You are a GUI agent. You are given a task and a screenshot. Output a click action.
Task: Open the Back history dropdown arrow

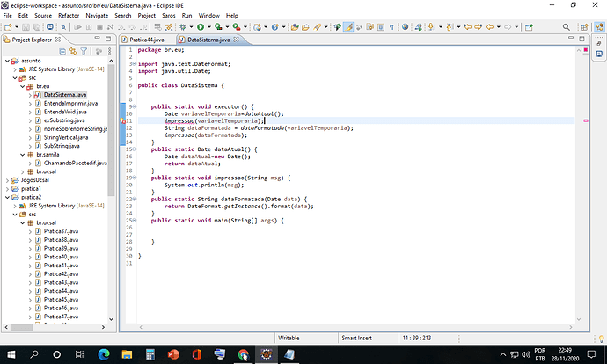click(x=499, y=27)
